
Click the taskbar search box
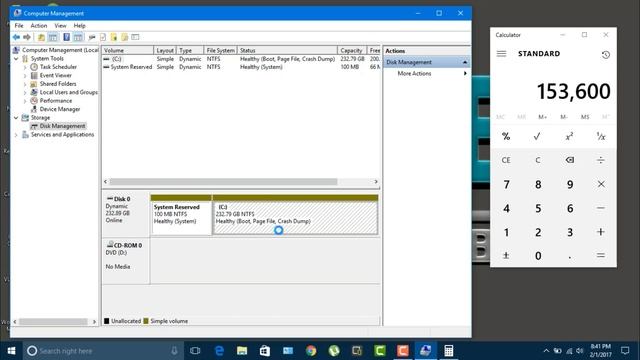coord(102,351)
